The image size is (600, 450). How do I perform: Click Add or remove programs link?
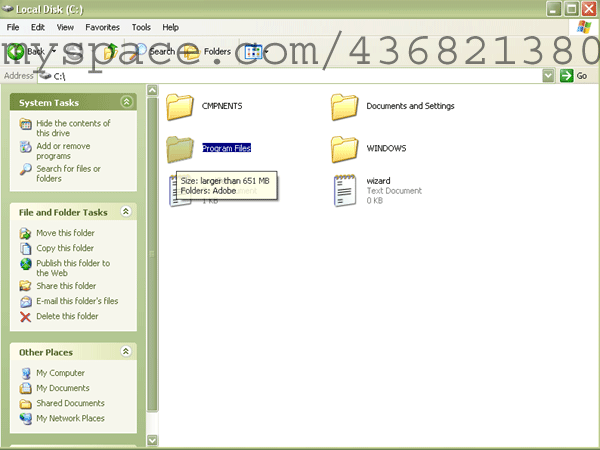[x=63, y=151]
